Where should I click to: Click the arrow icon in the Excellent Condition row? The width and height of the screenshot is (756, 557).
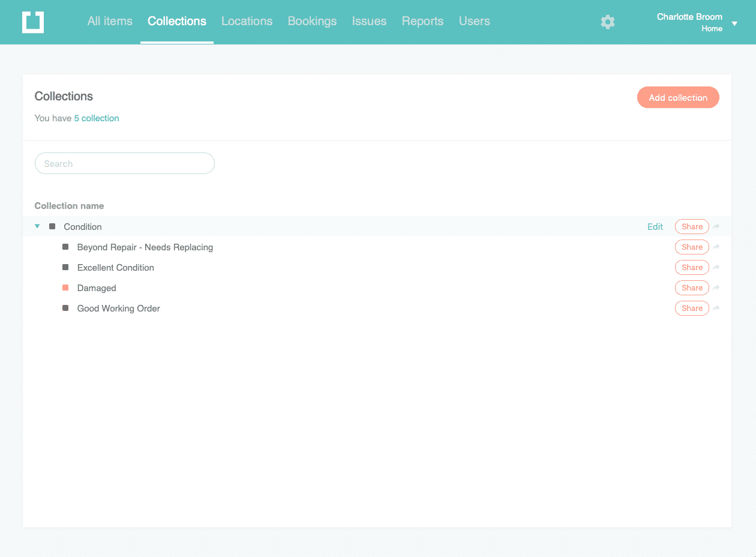click(x=716, y=268)
